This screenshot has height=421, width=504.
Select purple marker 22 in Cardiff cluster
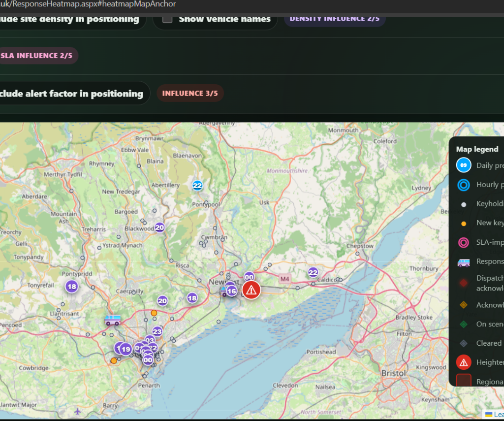coord(154,348)
